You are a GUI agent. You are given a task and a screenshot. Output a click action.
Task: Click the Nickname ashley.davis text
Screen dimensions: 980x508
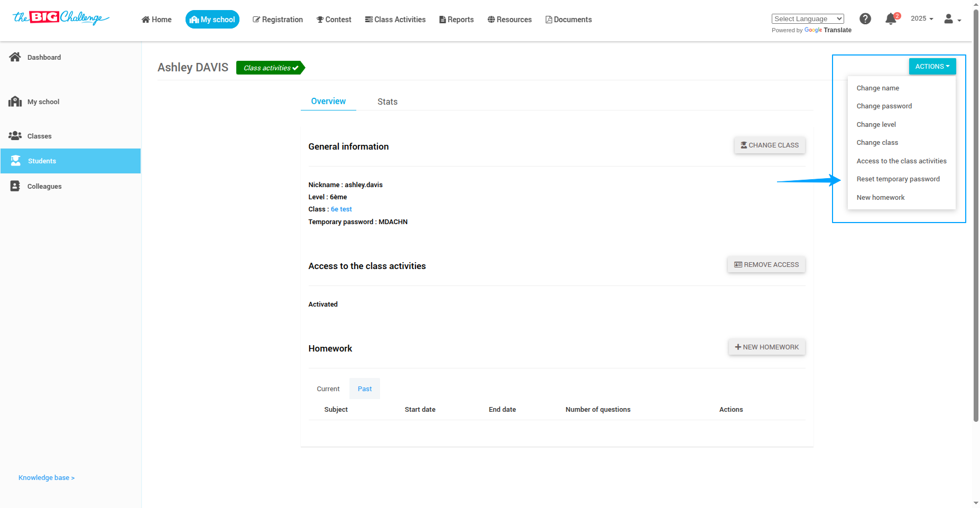tap(345, 185)
